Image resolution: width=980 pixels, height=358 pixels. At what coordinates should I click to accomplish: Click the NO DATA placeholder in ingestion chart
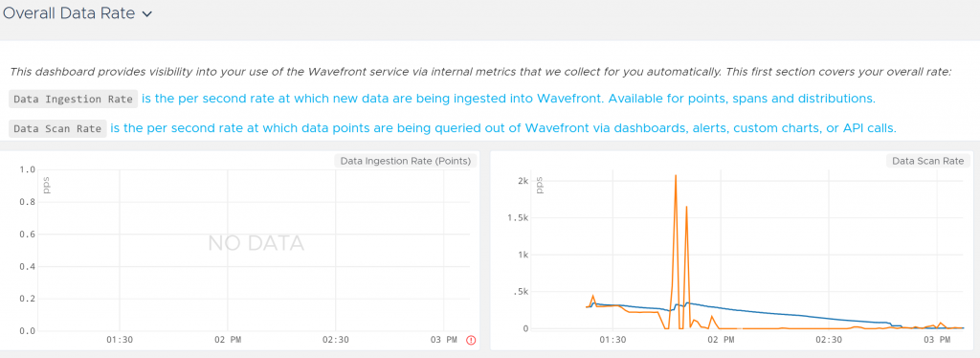(x=256, y=243)
